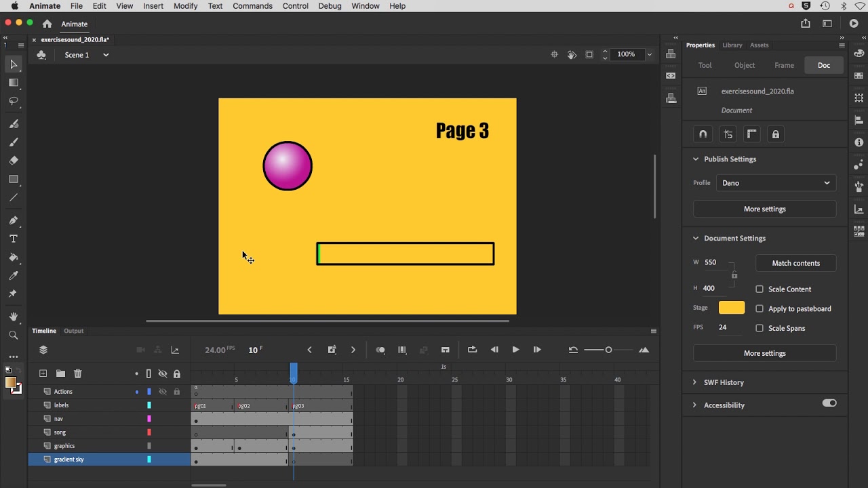
Task: Enable Scale Spans checkbox
Action: (759, 328)
